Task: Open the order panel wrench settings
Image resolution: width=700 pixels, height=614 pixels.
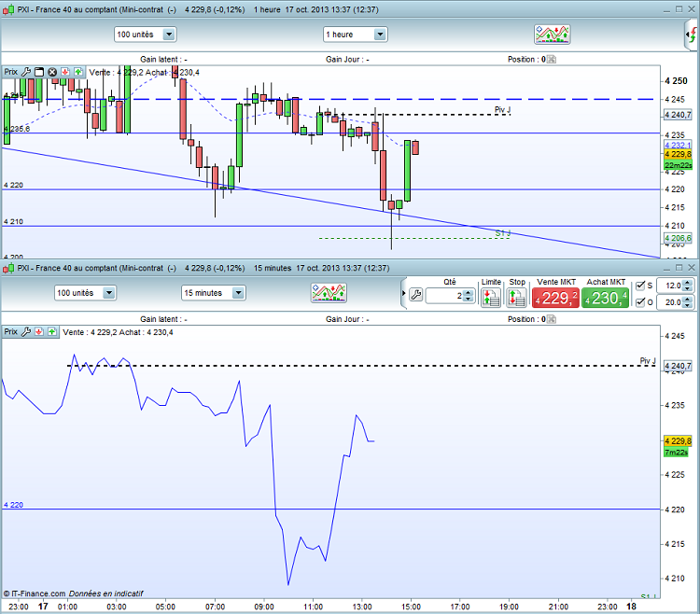Action: (x=415, y=295)
